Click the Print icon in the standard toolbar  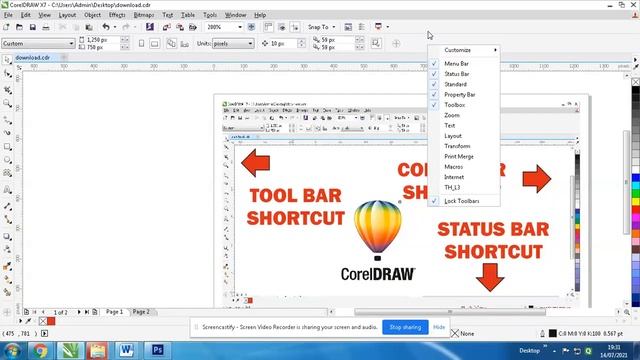(46, 27)
